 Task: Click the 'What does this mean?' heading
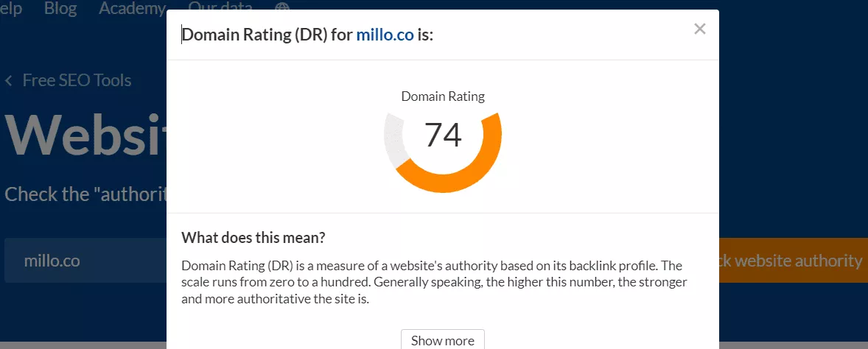click(253, 239)
